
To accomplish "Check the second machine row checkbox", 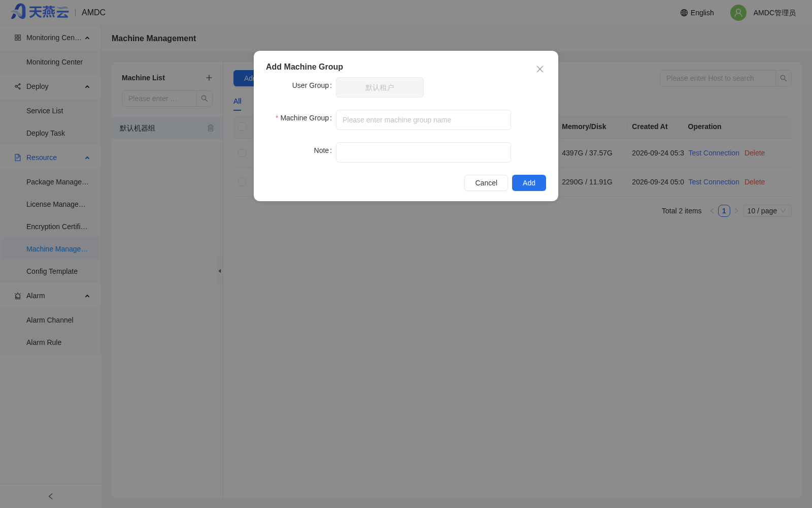I will (x=242, y=182).
